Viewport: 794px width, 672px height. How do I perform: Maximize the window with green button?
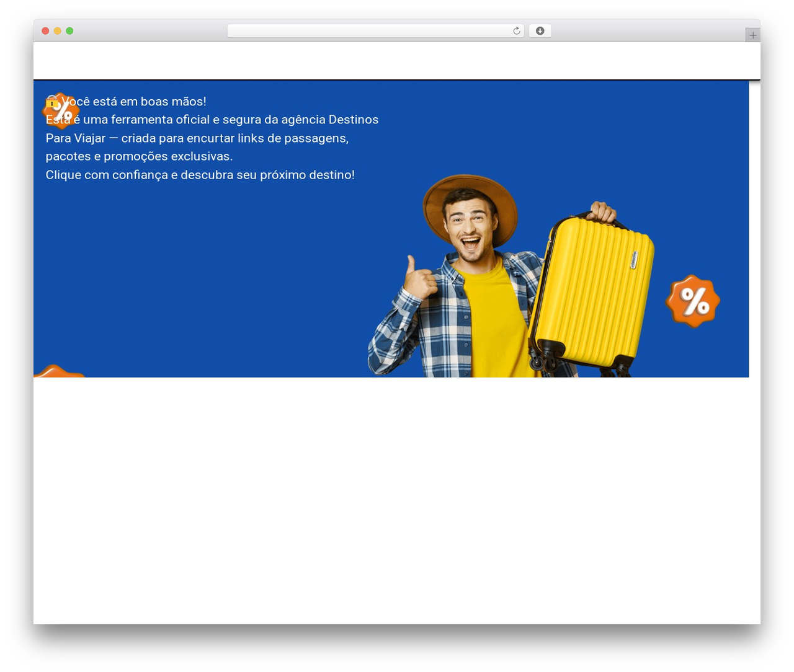[69, 31]
